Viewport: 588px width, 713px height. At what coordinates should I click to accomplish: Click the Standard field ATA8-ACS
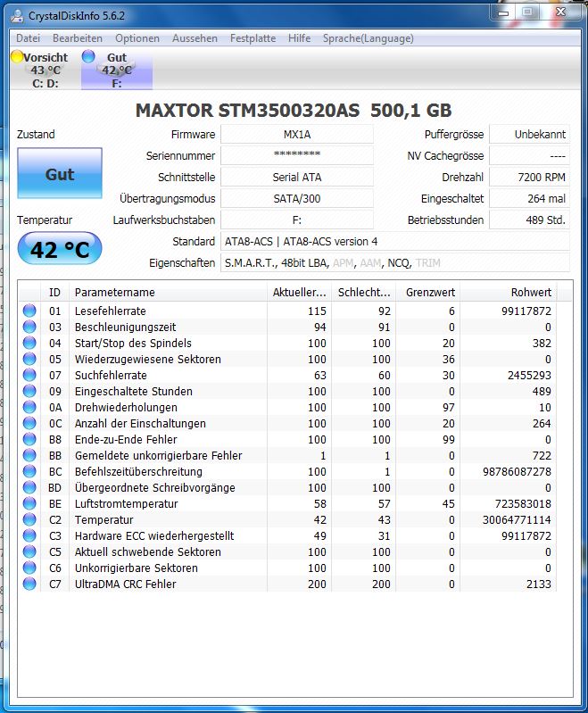pos(395,242)
